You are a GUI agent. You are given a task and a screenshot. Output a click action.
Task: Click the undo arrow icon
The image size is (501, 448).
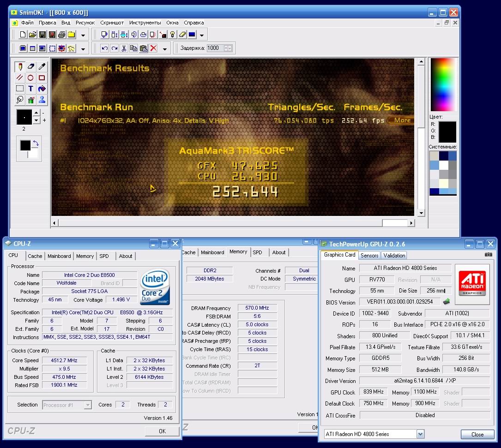(104, 48)
